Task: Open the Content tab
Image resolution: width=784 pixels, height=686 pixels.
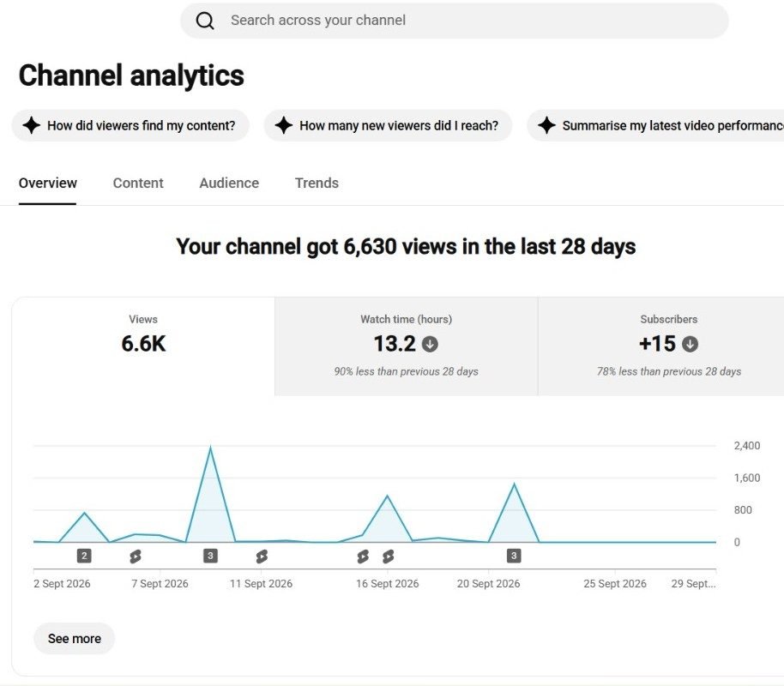Action: click(x=138, y=183)
